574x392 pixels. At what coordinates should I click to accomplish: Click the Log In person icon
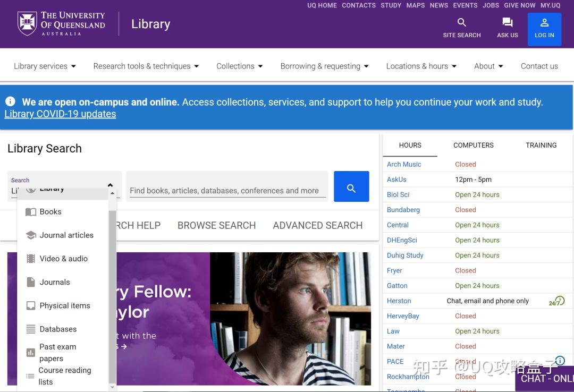544,23
